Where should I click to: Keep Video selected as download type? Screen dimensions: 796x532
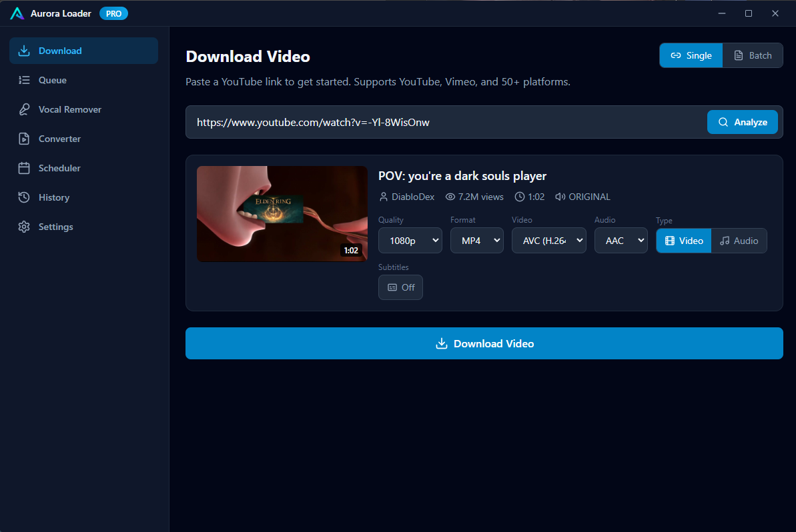coord(683,241)
